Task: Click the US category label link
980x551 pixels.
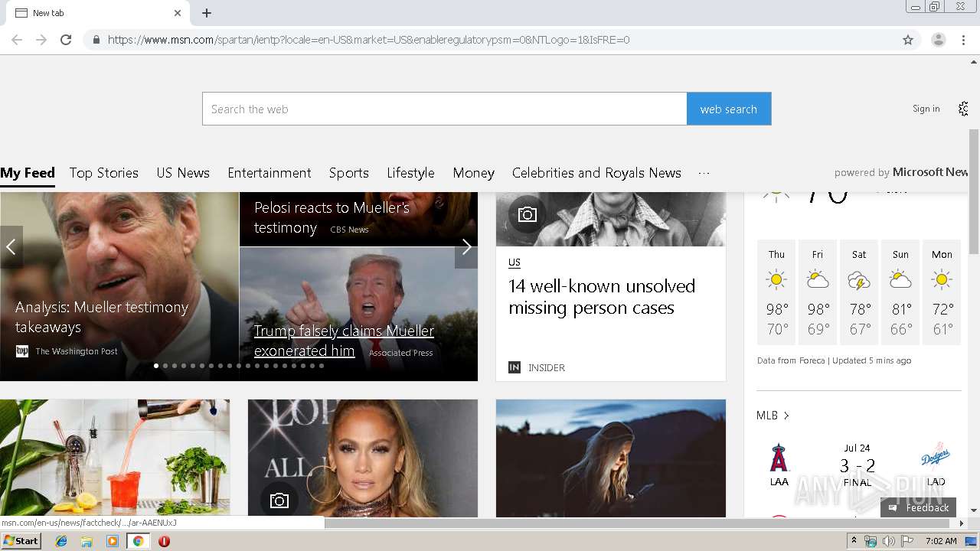Action: click(x=514, y=262)
